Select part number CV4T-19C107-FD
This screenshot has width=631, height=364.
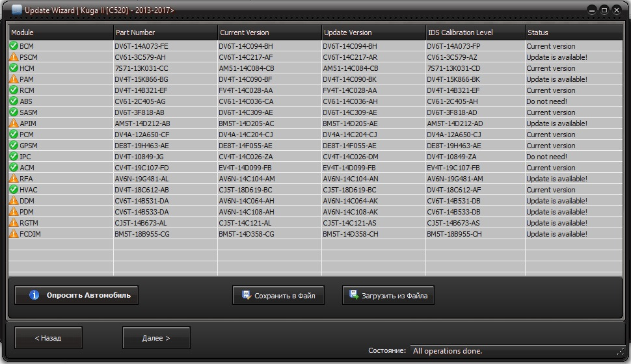coord(142,168)
